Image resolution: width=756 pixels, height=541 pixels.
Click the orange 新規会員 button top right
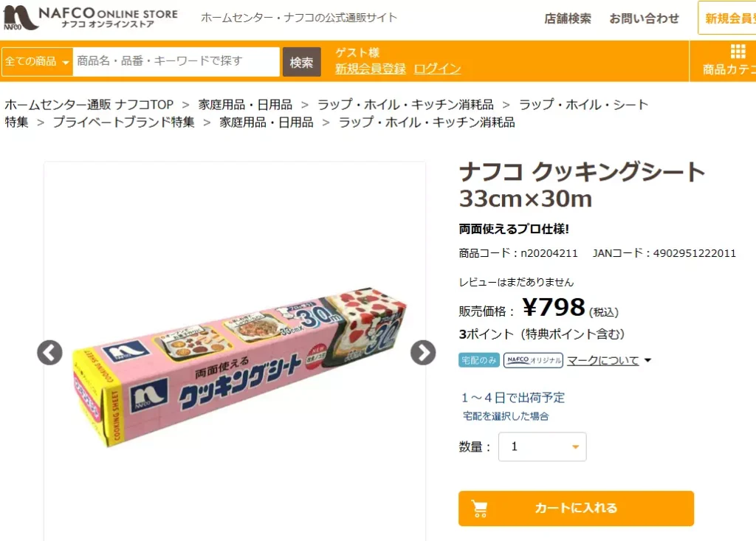[x=729, y=18]
